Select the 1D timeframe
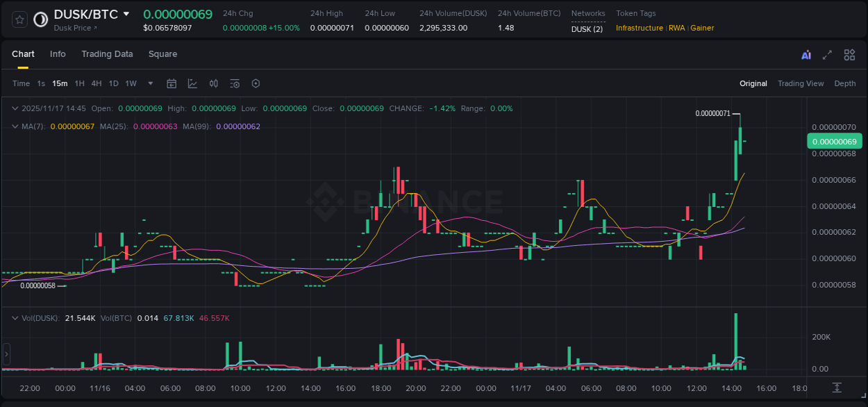 pos(113,83)
